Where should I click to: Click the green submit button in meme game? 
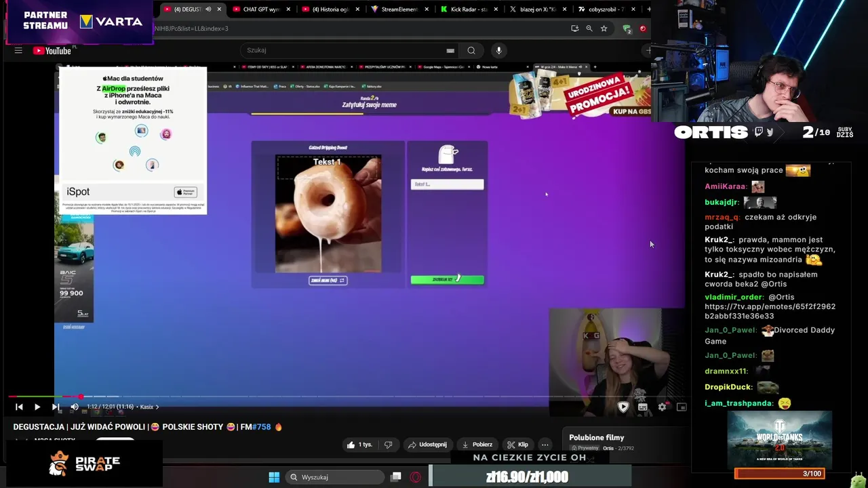coord(448,279)
